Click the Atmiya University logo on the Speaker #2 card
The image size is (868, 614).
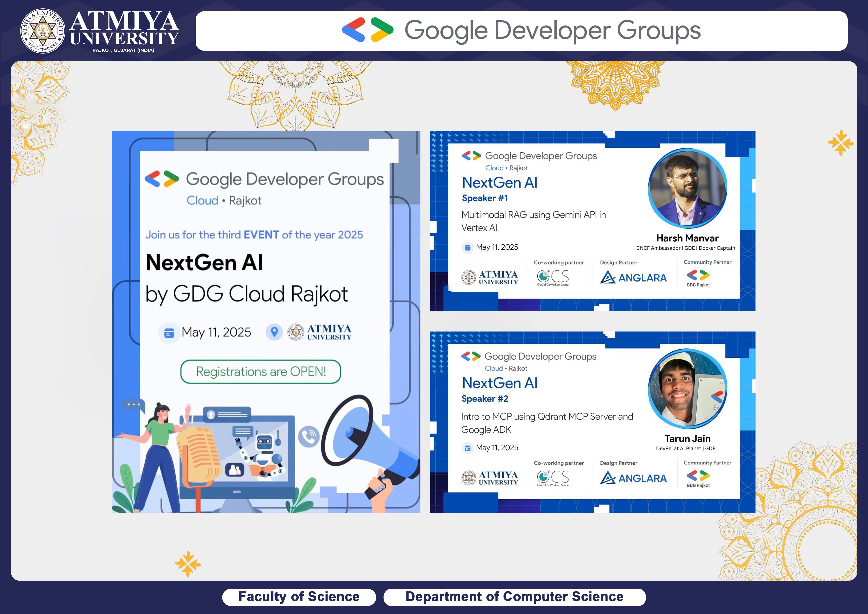coord(490,477)
